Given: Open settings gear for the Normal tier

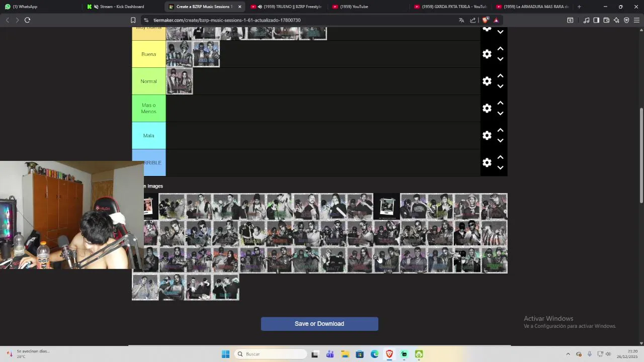Looking at the screenshot, I should point(487,81).
